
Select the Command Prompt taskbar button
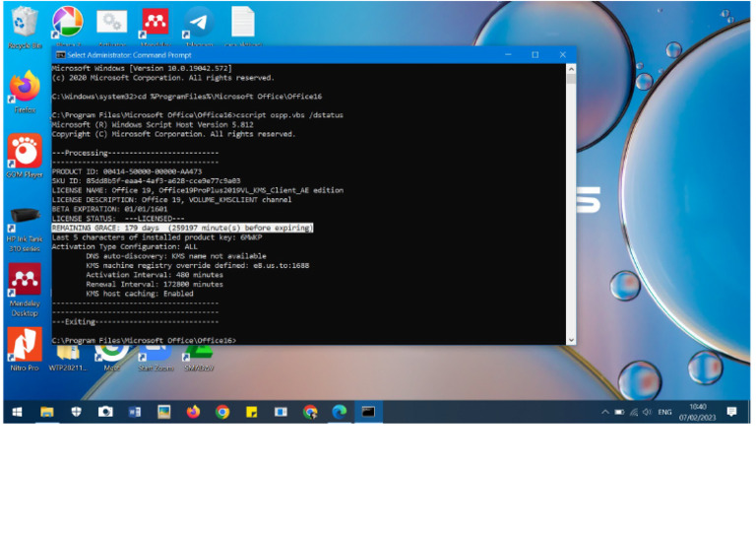point(368,412)
